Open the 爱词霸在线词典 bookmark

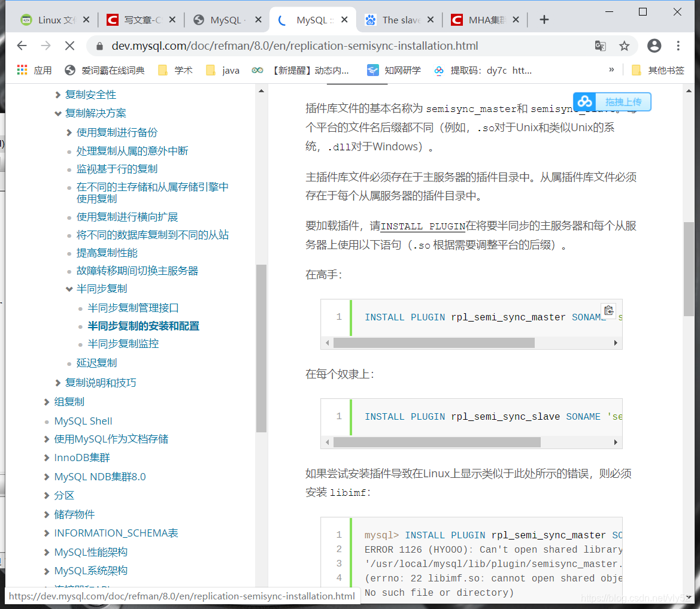(105, 70)
